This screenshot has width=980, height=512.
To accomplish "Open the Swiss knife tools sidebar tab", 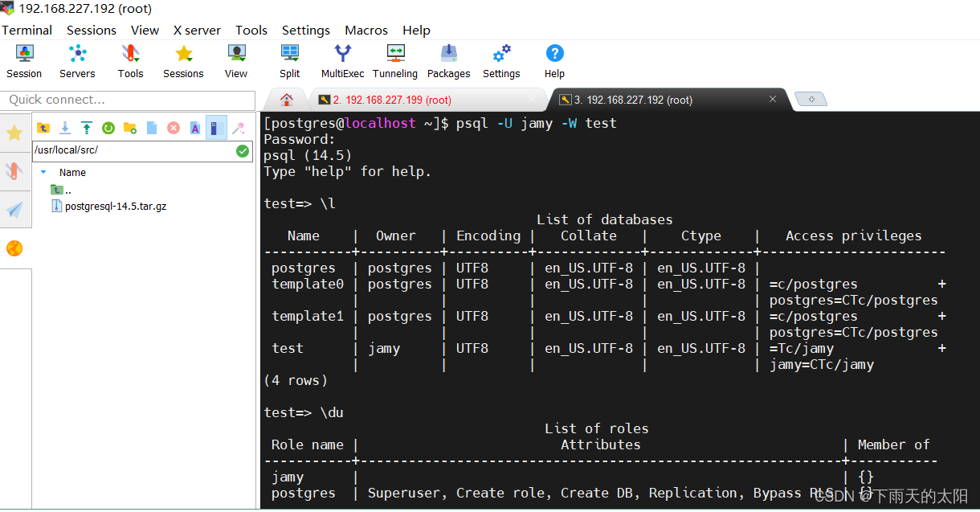I will [x=14, y=170].
